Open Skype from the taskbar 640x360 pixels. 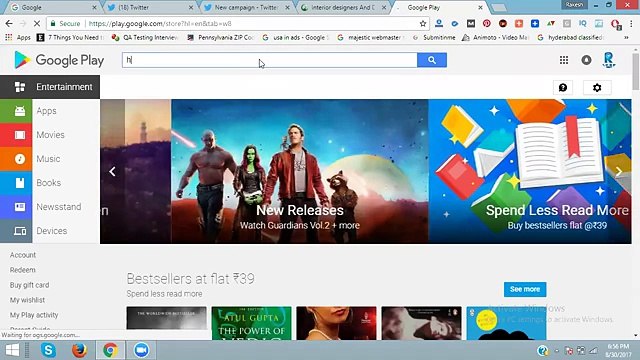48,350
